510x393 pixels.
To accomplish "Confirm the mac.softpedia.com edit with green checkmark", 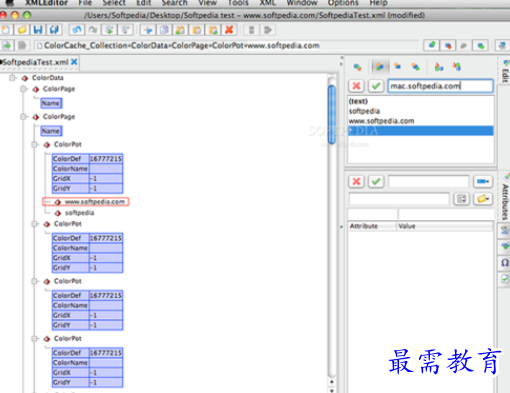I will pyautogui.click(x=376, y=86).
